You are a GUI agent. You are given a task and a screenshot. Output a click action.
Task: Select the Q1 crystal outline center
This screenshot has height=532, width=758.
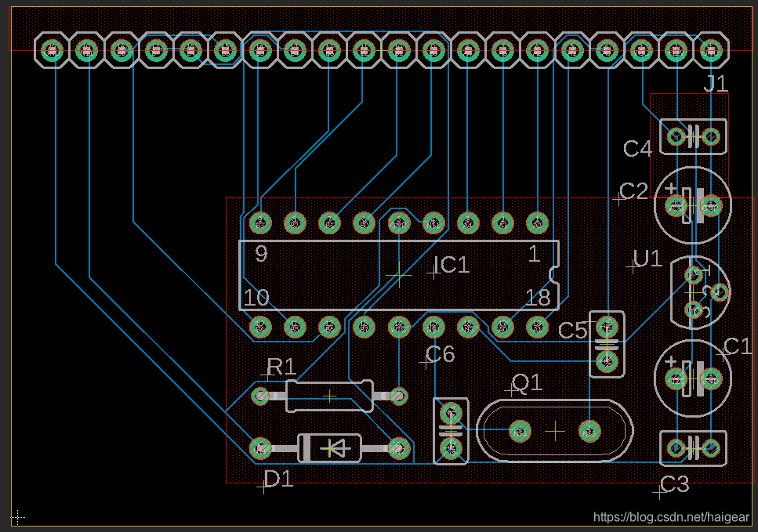554,430
